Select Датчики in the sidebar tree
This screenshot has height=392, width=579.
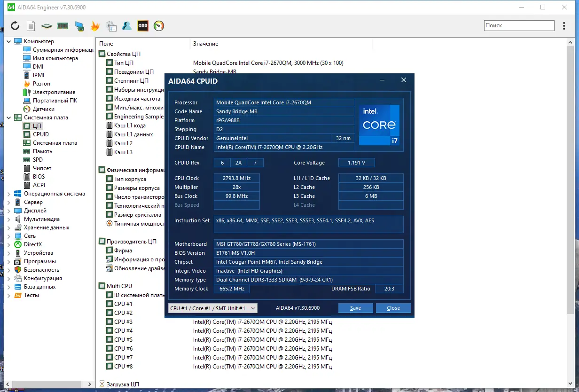pyautogui.click(x=44, y=109)
